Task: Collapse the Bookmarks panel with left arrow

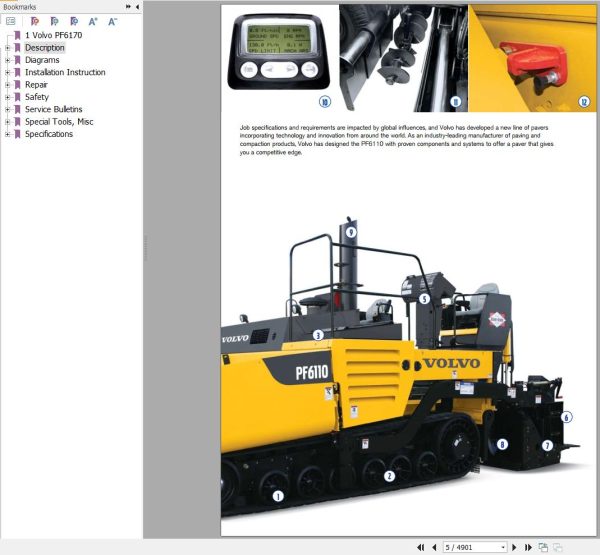Action: point(137,7)
